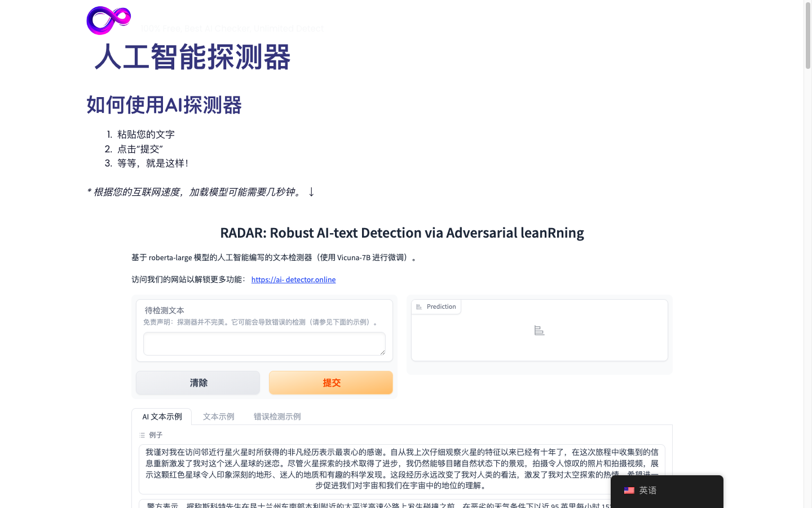Screen dimensions: 812x508
Task: Click the Prediction tab label
Action: [441, 306]
